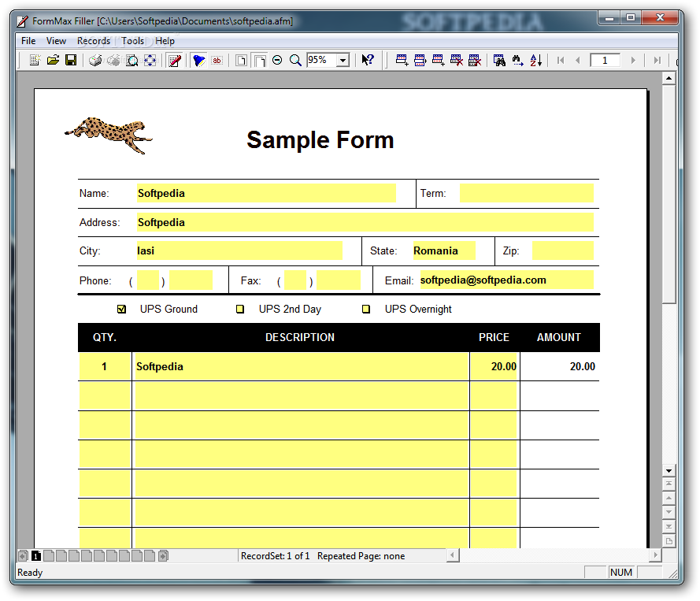Click the record number box showing 1

point(605,60)
